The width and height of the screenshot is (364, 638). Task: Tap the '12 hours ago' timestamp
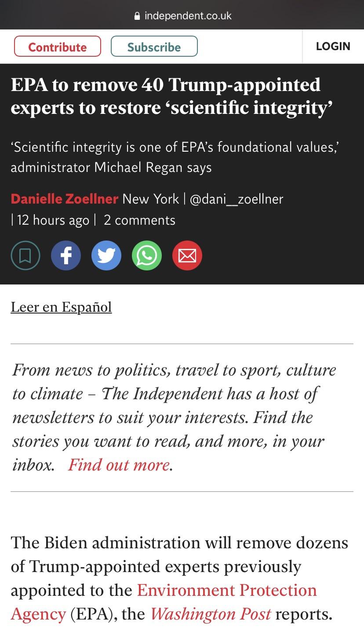53,220
